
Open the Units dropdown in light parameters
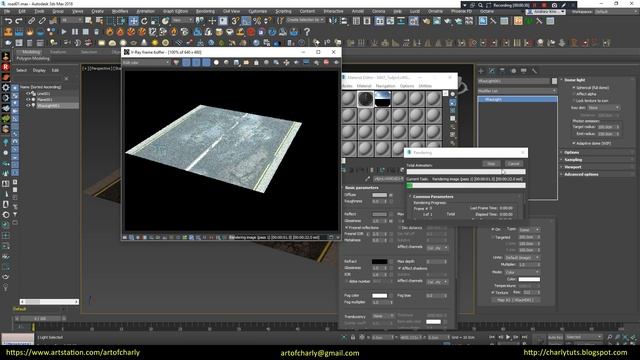(522, 258)
